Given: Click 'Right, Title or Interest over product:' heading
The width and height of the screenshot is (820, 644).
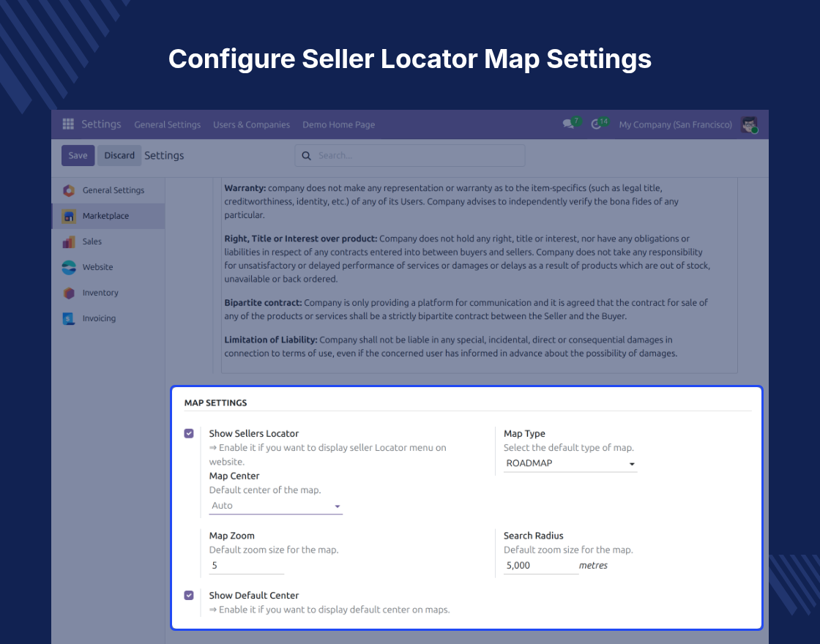Looking at the screenshot, I should (x=301, y=239).
